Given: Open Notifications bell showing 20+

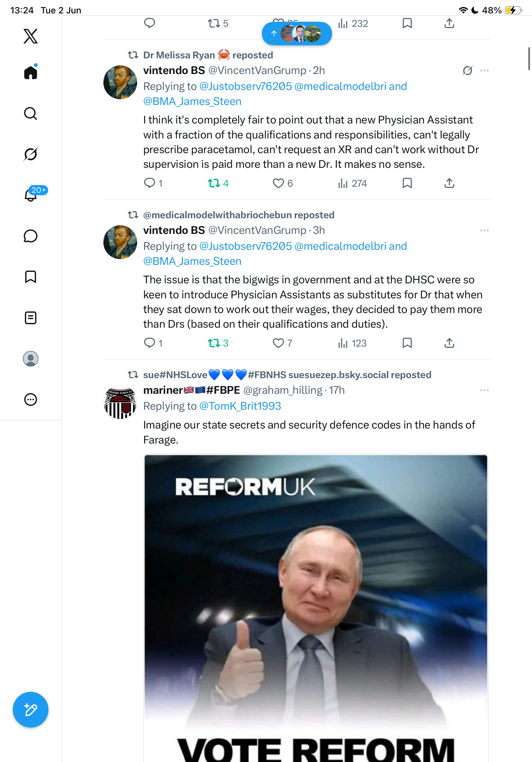Looking at the screenshot, I should pyautogui.click(x=31, y=195).
